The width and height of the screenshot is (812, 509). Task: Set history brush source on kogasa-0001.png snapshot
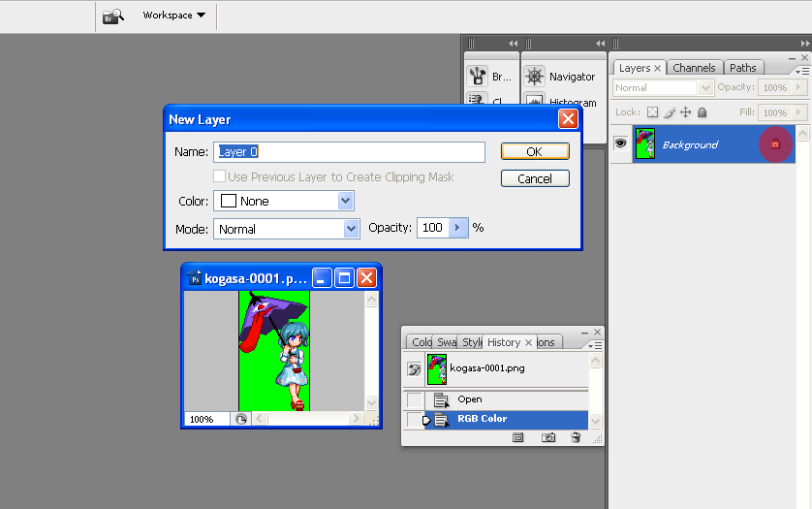pos(415,369)
